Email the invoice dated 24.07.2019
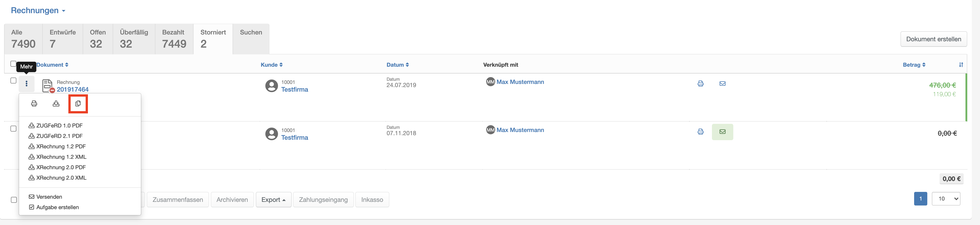 (x=722, y=84)
